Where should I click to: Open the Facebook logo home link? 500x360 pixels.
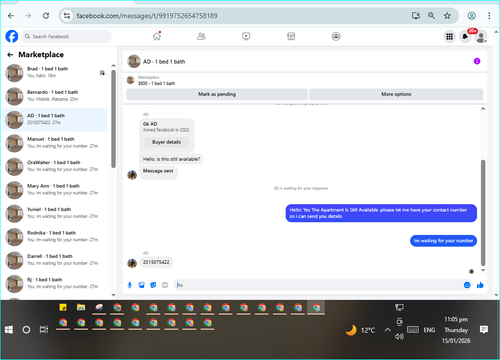coord(12,36)
